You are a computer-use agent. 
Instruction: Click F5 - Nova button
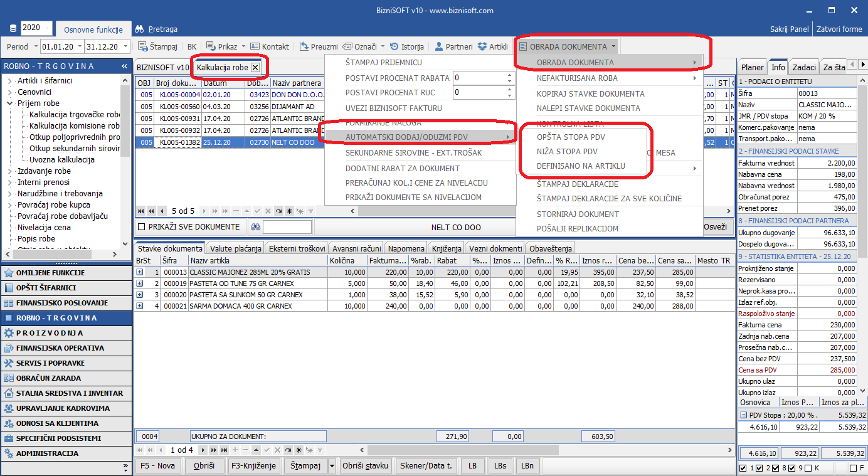158,466
